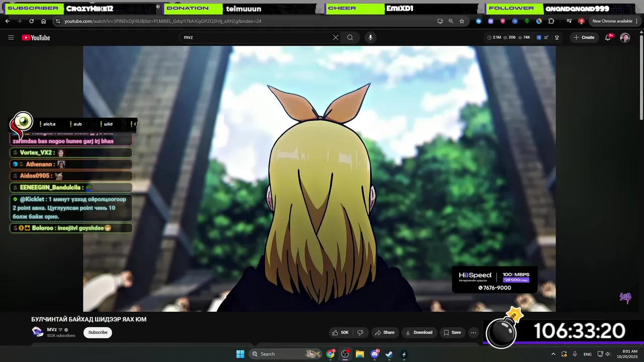
Task: Click the trophy icon in stats bar
Action: tap(557, 37)
